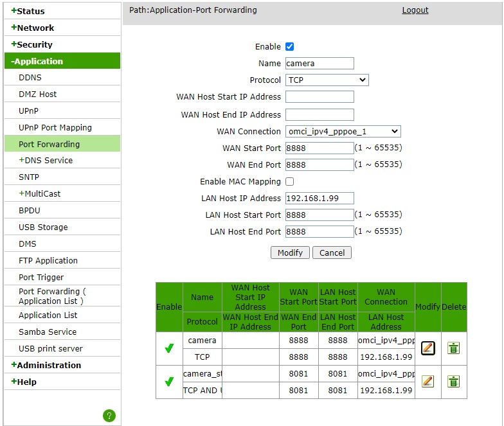Open the FTP Application page
Viewport: 504px width, 426px height.
tap(62, 261)
